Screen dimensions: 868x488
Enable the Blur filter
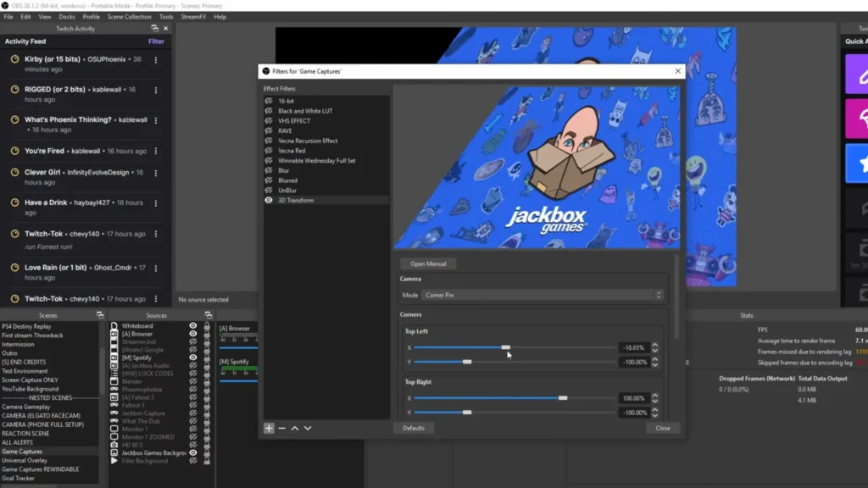pos(269,170)
